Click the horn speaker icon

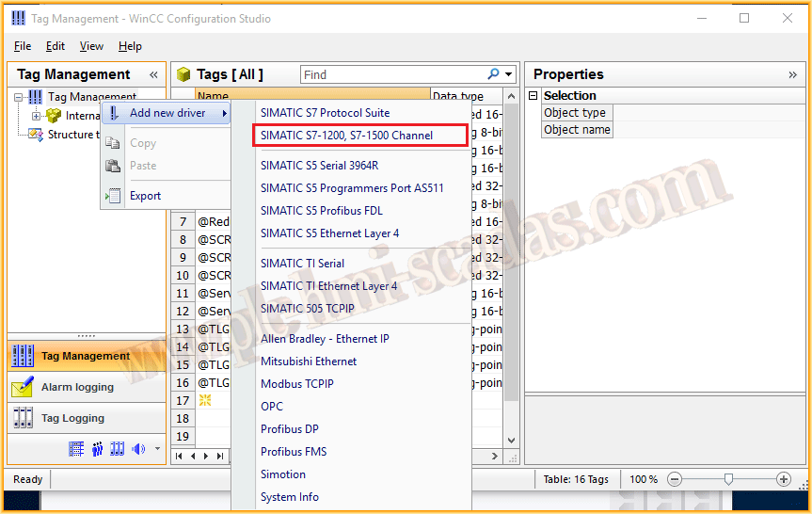click(x=138, y=449)
